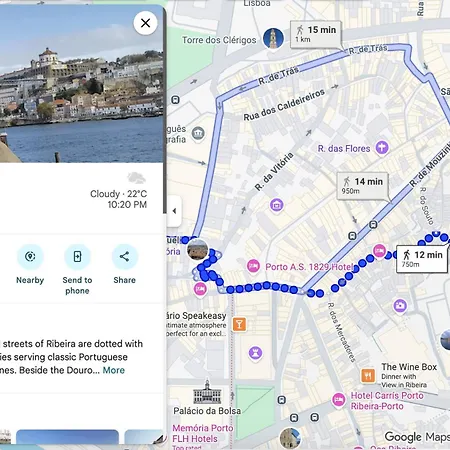Click the Send to phone icon
The height and width of the screenshot is (450, 450).
(77, 256)
